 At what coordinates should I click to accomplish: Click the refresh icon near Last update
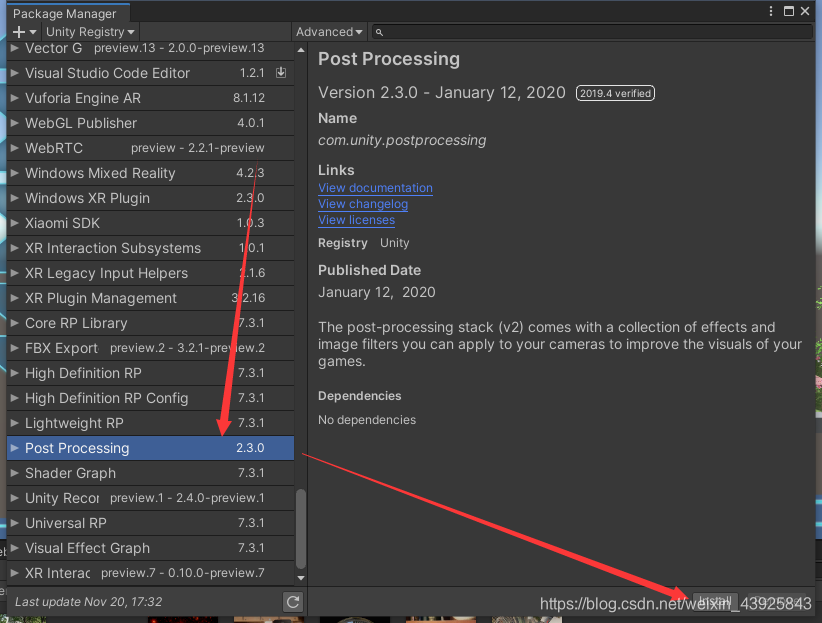pyautogui.click(x=292, y=602)
